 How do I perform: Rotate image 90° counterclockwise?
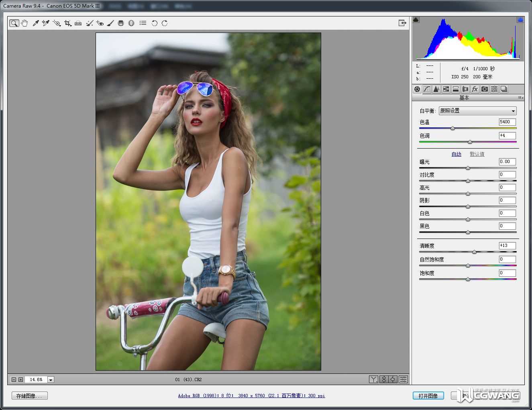point(154,23)
